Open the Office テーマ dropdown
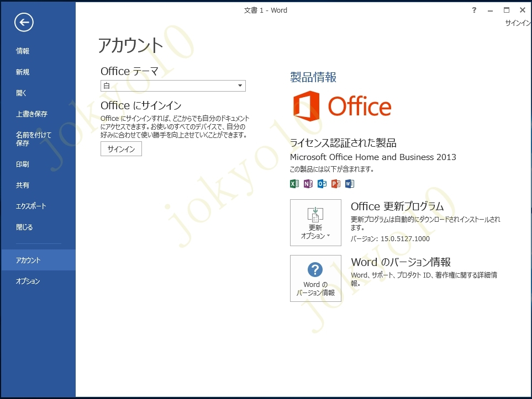Image resolution: width=532 pixels, height=399 pixels. (173, 86)
